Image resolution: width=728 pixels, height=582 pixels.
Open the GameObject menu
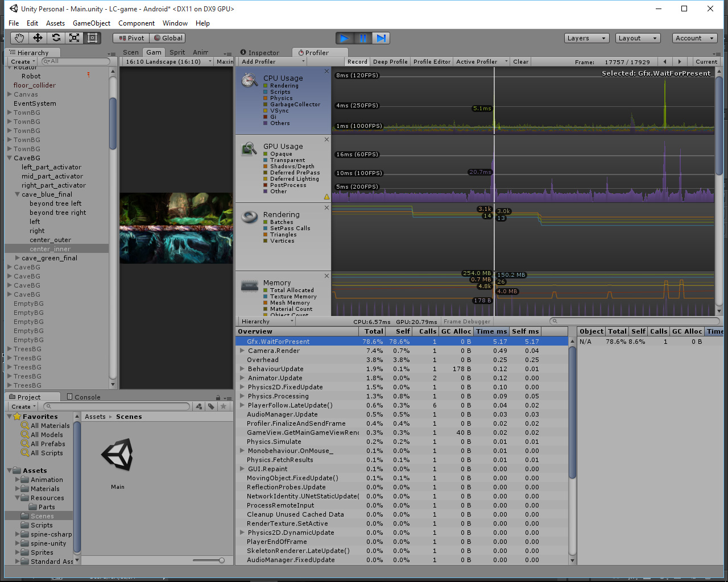[x=92, y=23]
